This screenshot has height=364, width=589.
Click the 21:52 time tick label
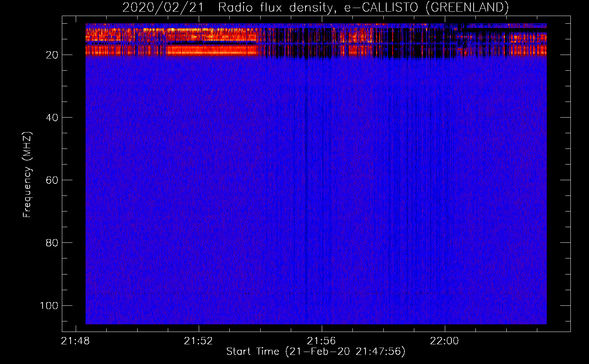click(x=198, y=341)
